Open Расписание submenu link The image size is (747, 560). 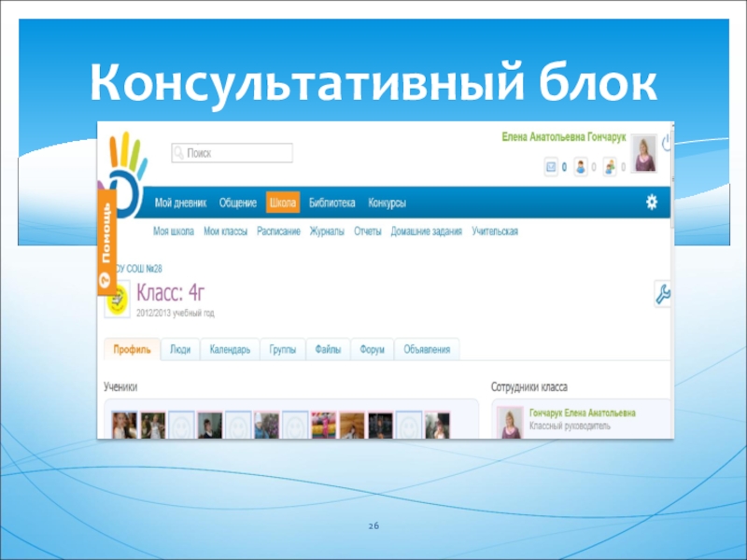pos(278,231)
